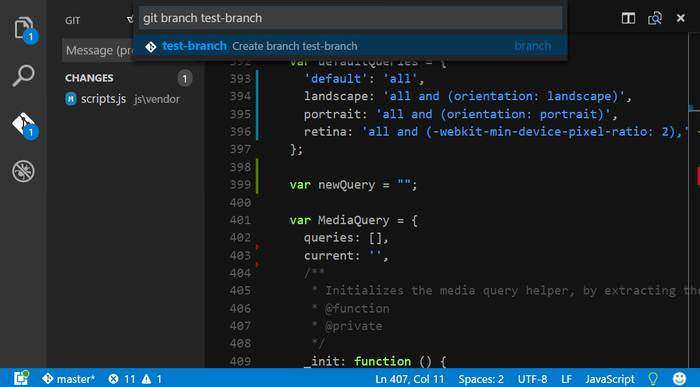Image resolution: width=700 pixels, height=387 pixels.
Task: Open the Search view in activity bar
Action: tap(23, 75)
